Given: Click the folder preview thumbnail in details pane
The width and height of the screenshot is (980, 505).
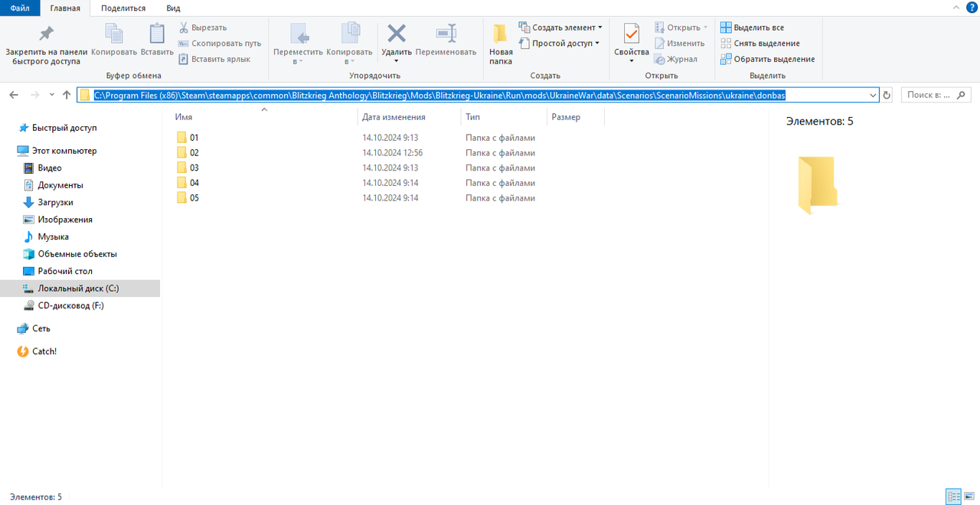Looking at the screenshot, I should pos(817,184).
